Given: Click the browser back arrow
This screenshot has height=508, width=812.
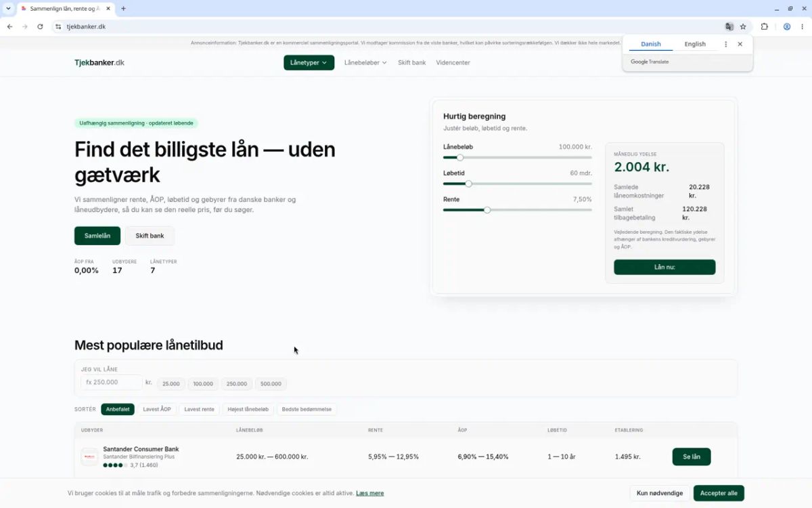Looking at the screenshot, I should [x=9, y=26].
